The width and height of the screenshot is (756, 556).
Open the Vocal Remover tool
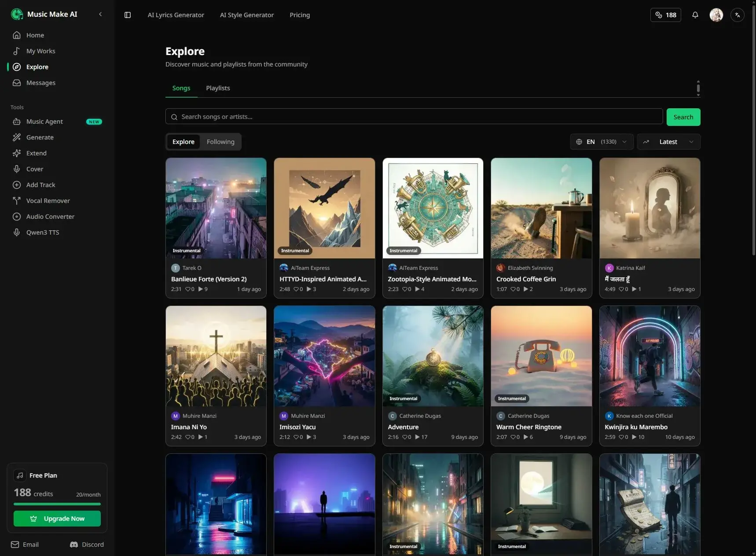57,201
